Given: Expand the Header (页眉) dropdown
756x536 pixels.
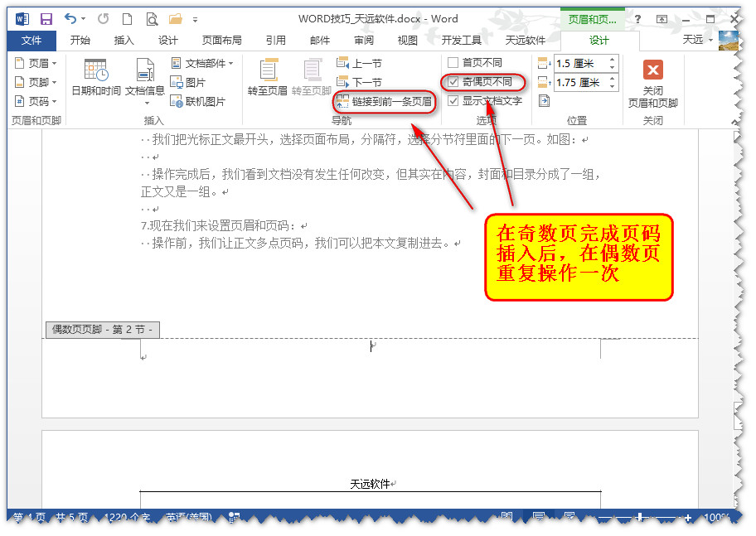Looking at the screenshot, I should click(36, 63).
